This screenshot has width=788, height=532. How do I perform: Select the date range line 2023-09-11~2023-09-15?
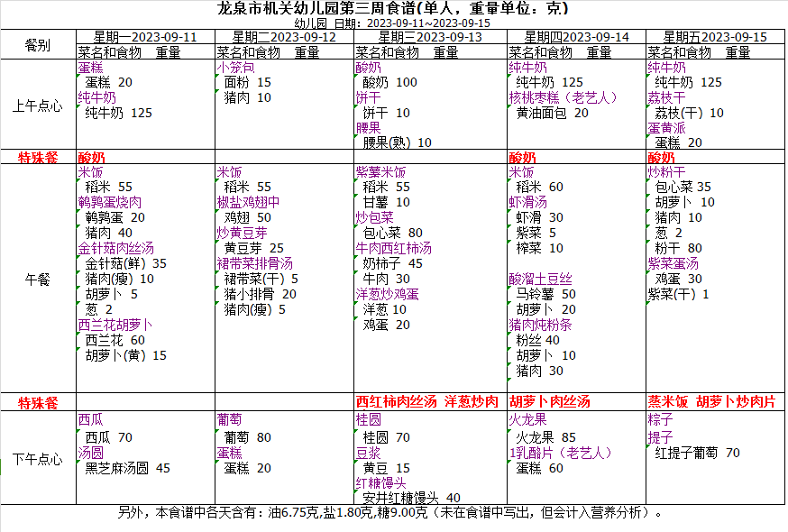coord(428,23)
